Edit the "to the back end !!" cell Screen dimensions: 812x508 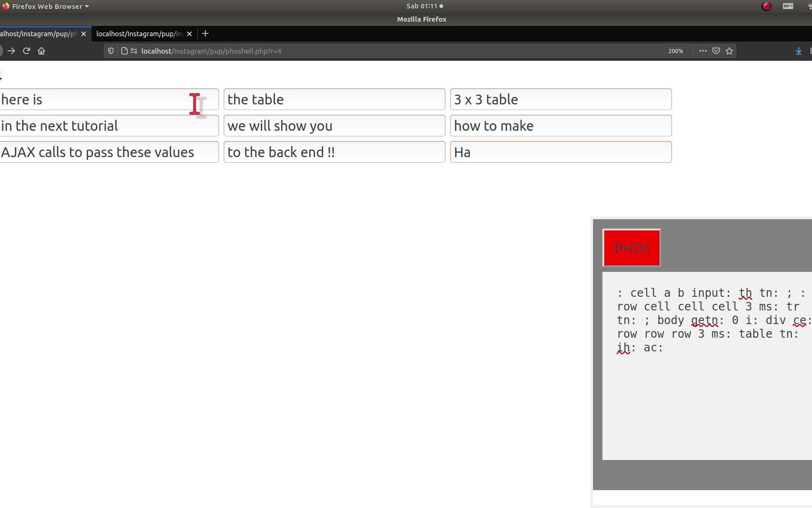pos(335,152)
